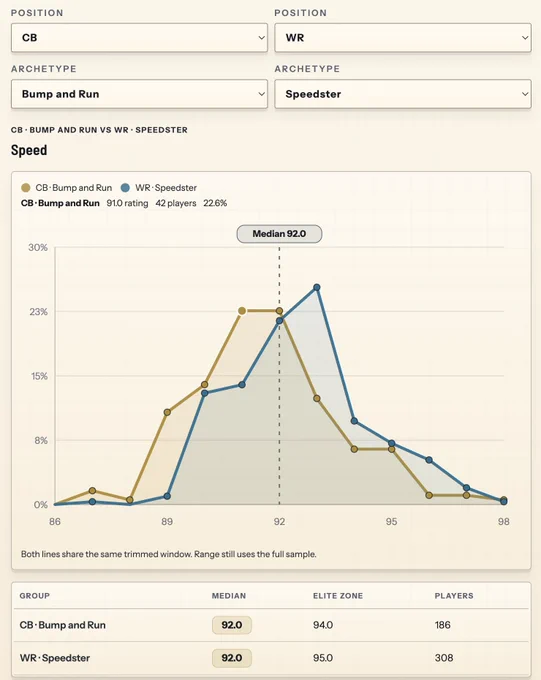
Task: Click the blue legend color dot
Action: coord(125,188)
